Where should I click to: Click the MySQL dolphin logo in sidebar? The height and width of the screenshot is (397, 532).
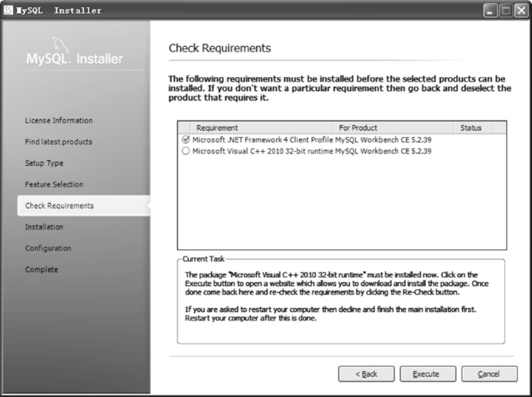pyautogui.click(x=60, y=44)
